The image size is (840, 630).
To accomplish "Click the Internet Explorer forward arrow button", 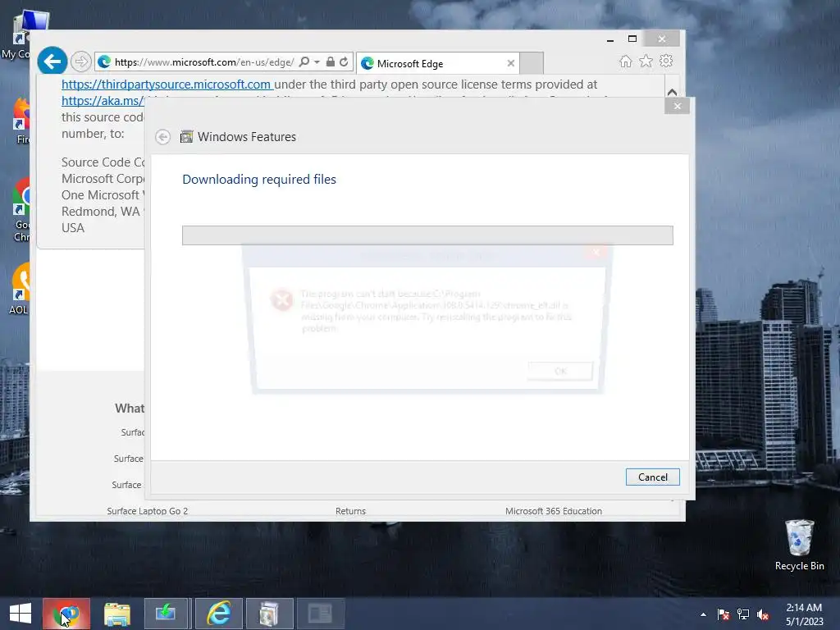I will coord(81,62).
